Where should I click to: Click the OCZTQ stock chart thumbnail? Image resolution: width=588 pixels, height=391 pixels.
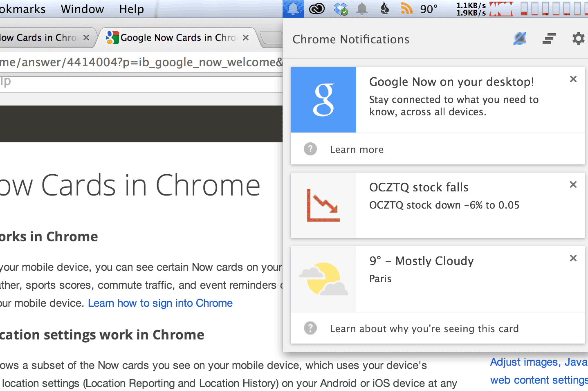(323, 205)
